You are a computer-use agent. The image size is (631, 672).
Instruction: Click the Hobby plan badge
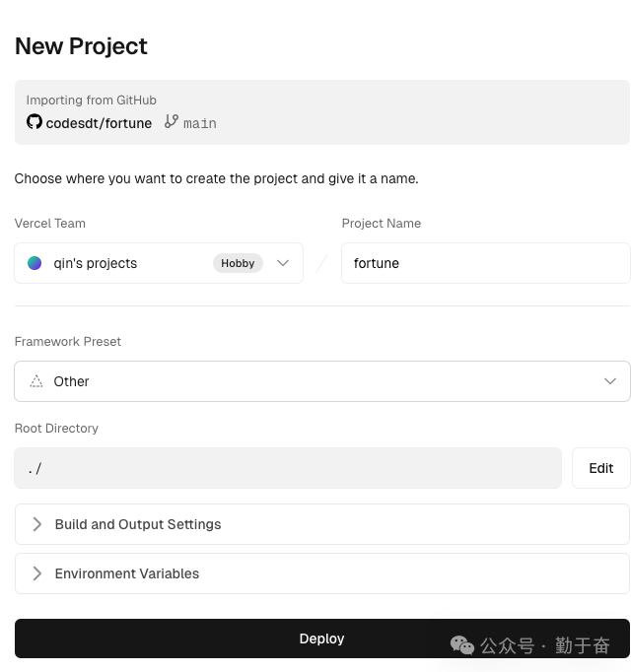(x=238, y=263)
